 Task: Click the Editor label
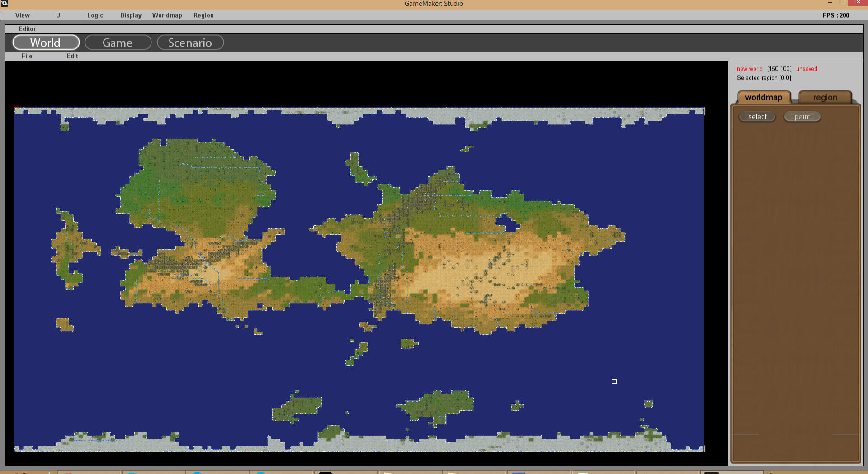click(x=27, y=29)
